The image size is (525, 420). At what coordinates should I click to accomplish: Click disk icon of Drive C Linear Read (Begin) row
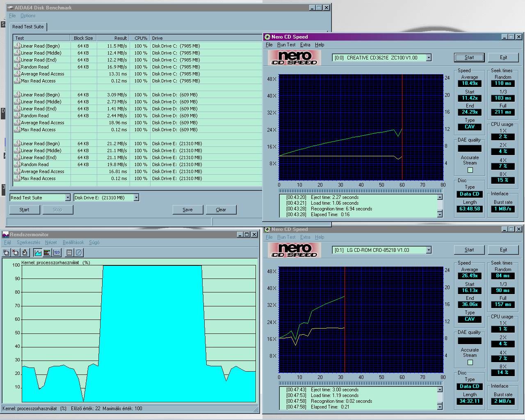point(17,46)
